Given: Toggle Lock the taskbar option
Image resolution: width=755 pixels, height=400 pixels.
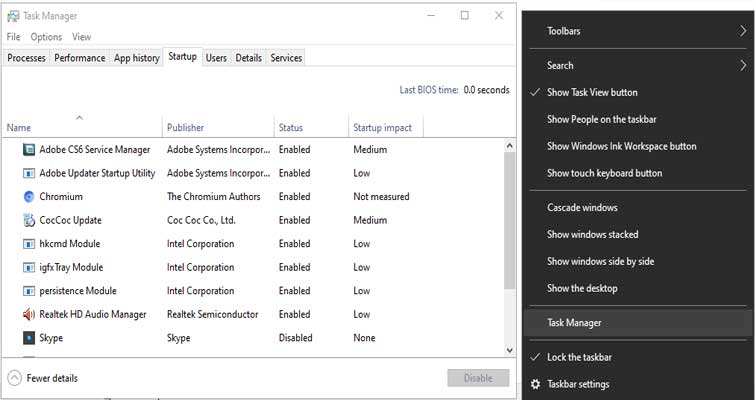Looking at the screenshot, I should coord(579,358).
